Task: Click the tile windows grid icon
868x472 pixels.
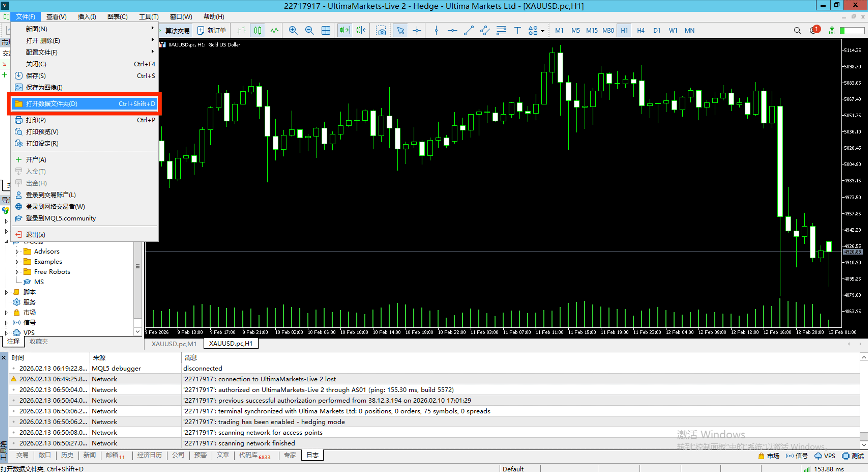Action: tap(326, 30)
